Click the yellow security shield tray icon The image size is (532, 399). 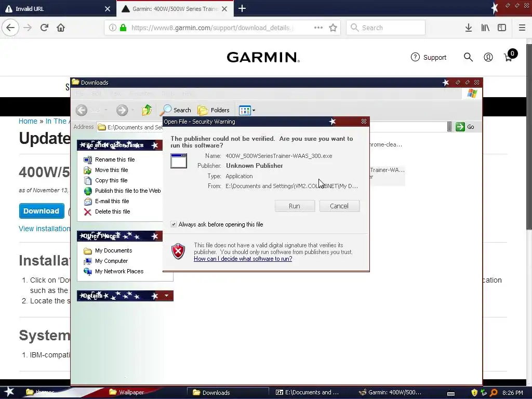pyautogui.click(x=474, y=393)
